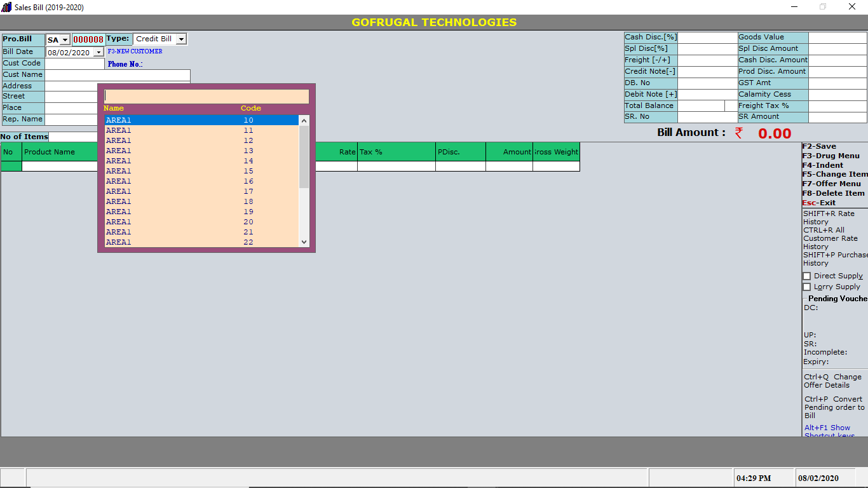Click the PDisc. column header
Image resolution: width=868 pixels, height=488 pixels.
click(x=461, y=152)
